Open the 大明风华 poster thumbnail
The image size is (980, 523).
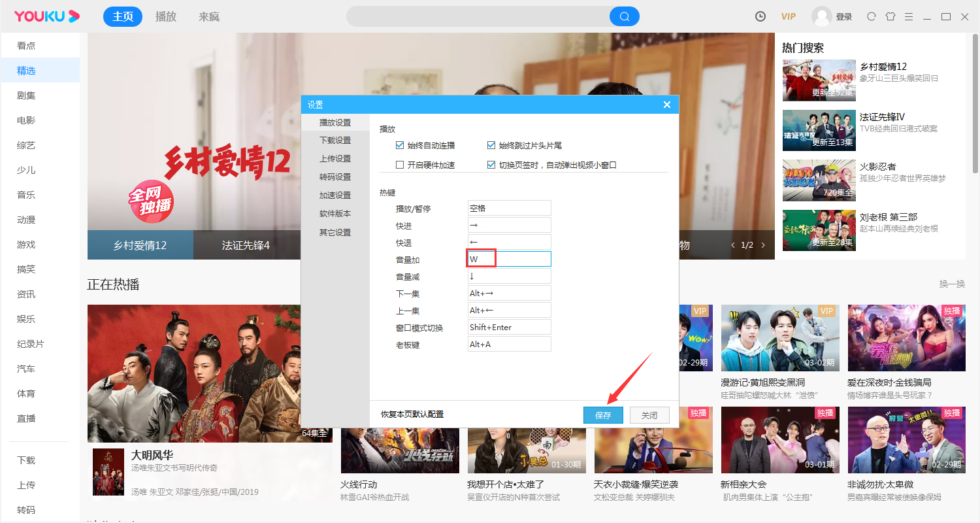[209, 373]
